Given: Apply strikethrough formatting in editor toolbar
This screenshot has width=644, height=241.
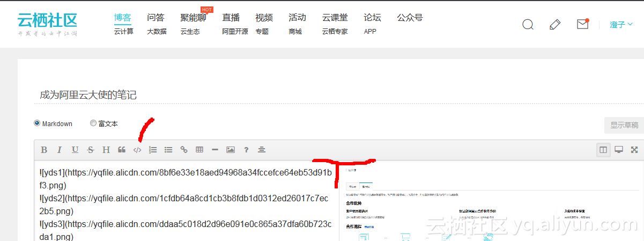Looking at the screenshot, I should tap(91, 150).
